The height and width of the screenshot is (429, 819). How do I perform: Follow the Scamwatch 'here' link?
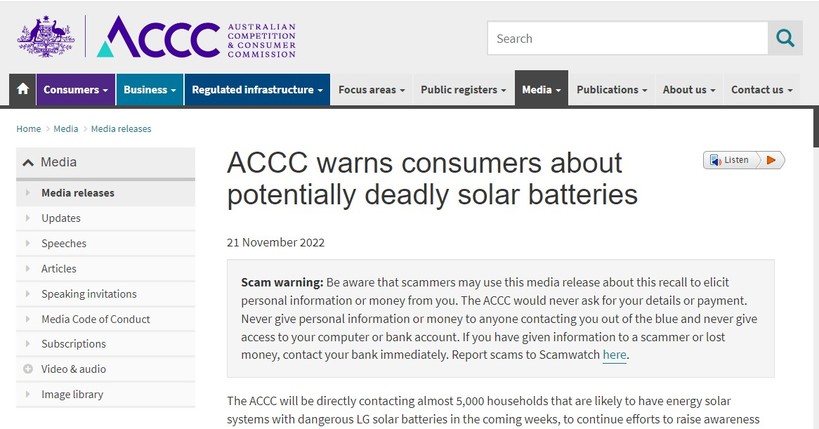614,354
